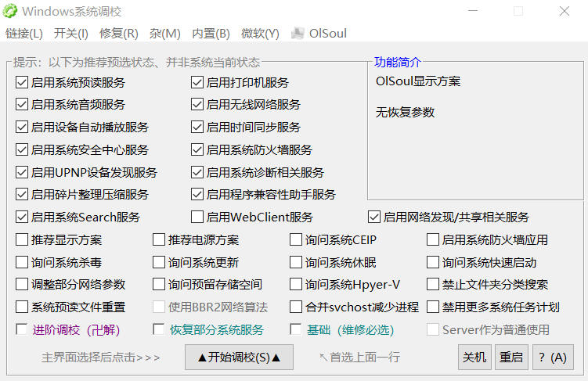Uncheck 启用系统诊断相关服务
The width and height of the screenshot is (588, 381).
tap(197, 172)
